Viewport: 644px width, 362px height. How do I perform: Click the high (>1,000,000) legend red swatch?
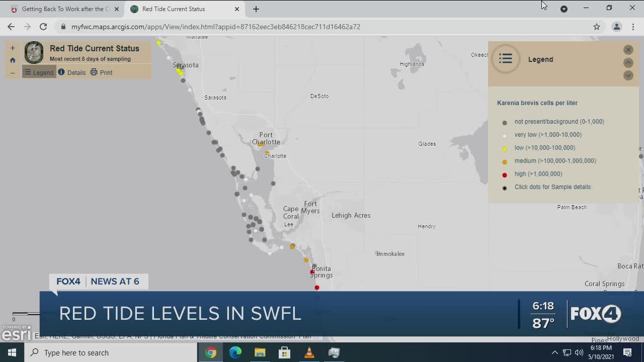pyautogui.click(x=505, y=175)
